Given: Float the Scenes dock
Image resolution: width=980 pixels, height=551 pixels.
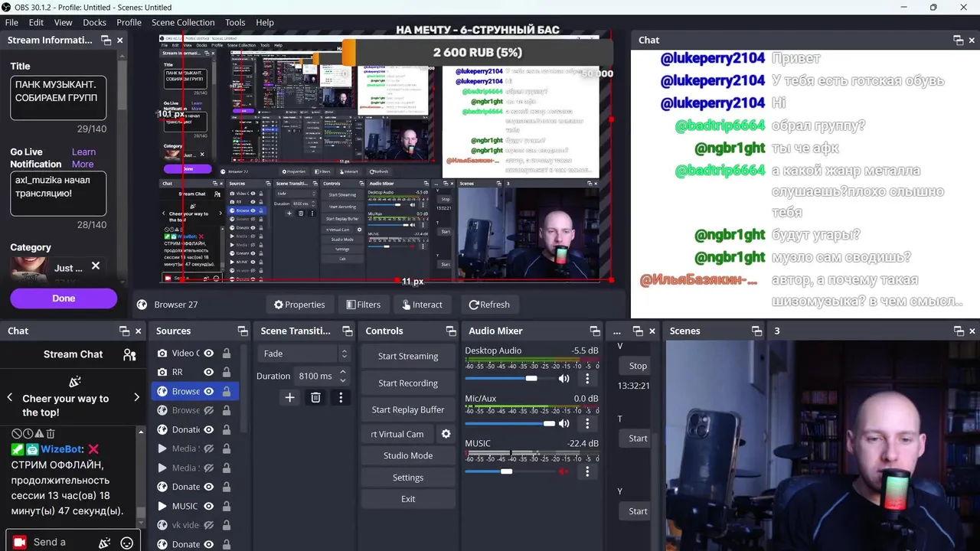Looking at the screenshot, I should tap(756, 331).
